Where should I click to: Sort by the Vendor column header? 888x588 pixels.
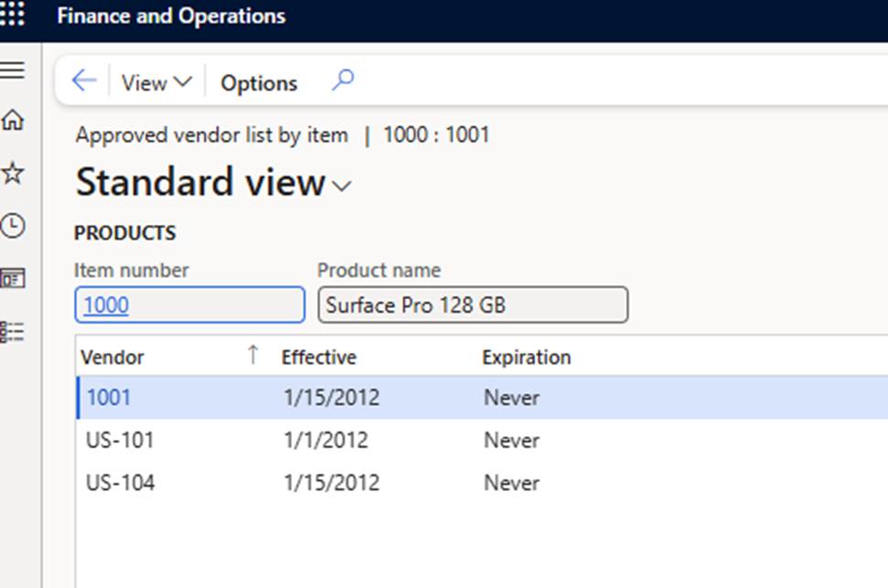[x=112, y=357]
